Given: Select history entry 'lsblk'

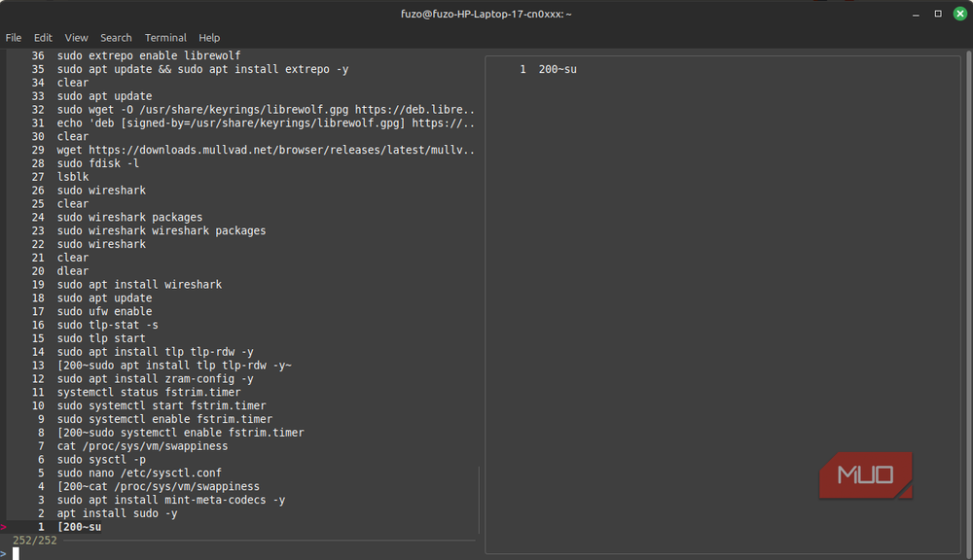Looking at the screenshot, I should (73, 177).
